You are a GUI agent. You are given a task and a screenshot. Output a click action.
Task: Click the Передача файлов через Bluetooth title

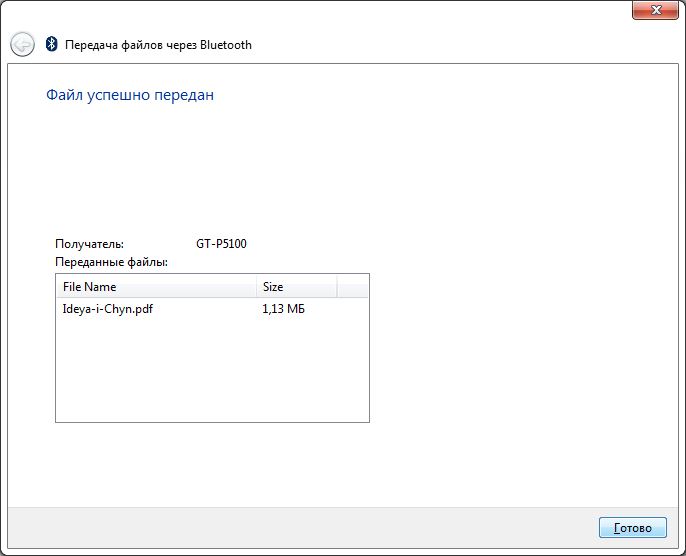coord(158,45)
